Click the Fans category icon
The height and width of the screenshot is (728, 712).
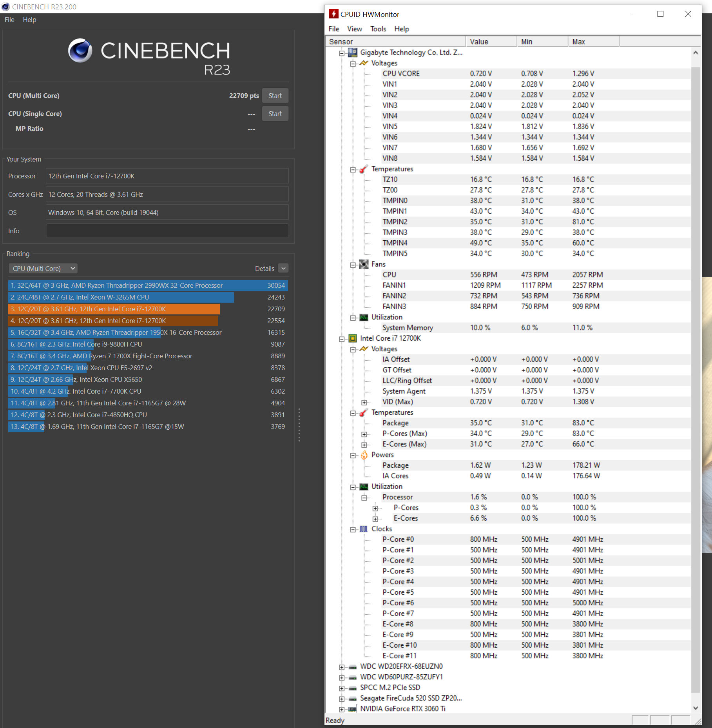tap(364, 264)
